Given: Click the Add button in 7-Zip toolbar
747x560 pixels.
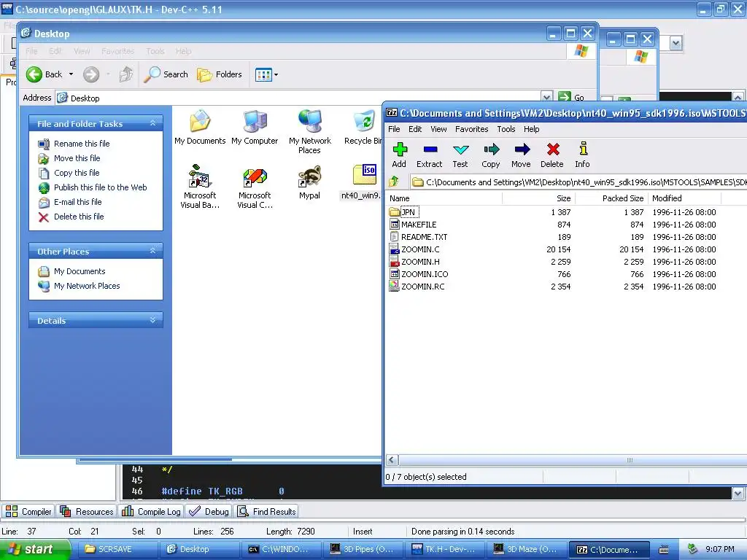Looking at the screenshot, I should coord(399,155).
